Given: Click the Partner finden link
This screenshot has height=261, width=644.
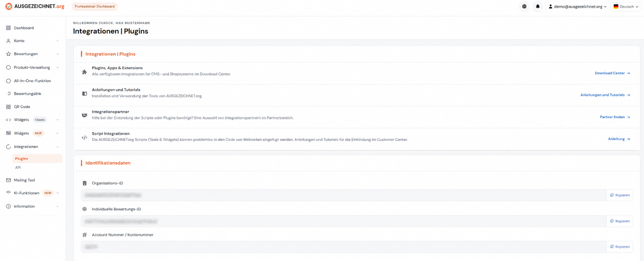Looking at the screenshot, I should coord(615,117).
